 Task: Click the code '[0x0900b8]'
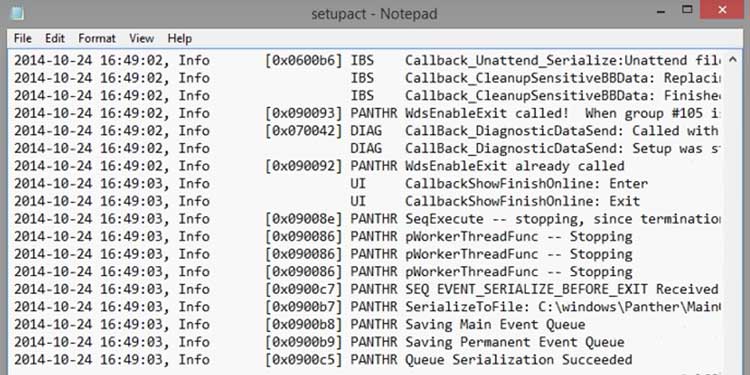(304, 325)
